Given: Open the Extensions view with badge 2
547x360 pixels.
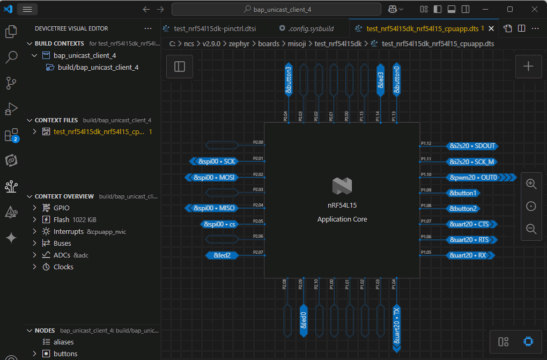Looking at the screenshot, I should pos(11,135).
